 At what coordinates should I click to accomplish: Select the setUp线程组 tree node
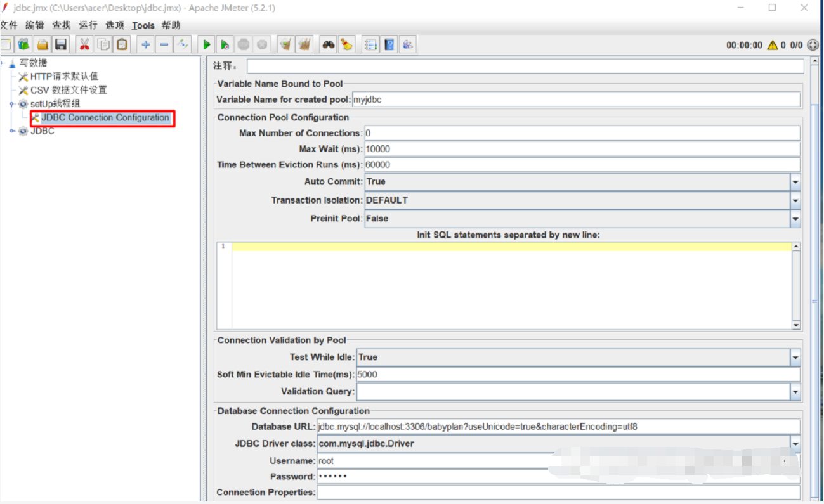coord(55,103)
